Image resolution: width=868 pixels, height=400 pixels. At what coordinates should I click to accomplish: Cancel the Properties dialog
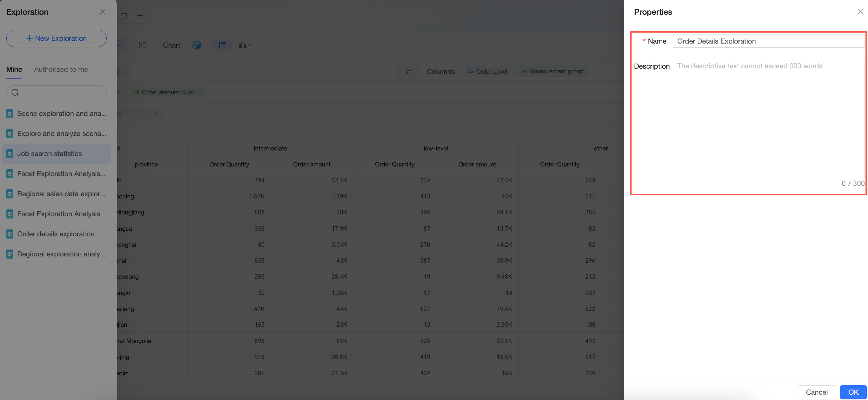click(816, 392)
